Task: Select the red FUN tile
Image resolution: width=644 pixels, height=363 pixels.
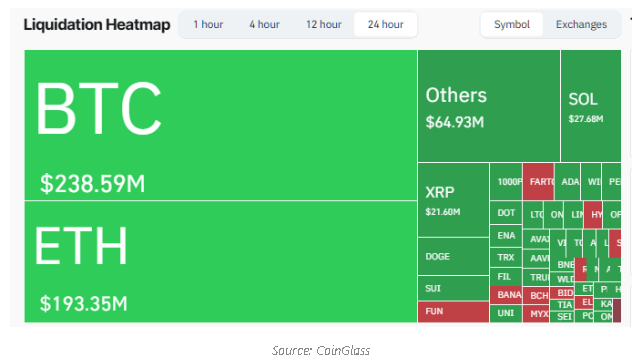Action: pyautogui.click(x=453, y=312)
